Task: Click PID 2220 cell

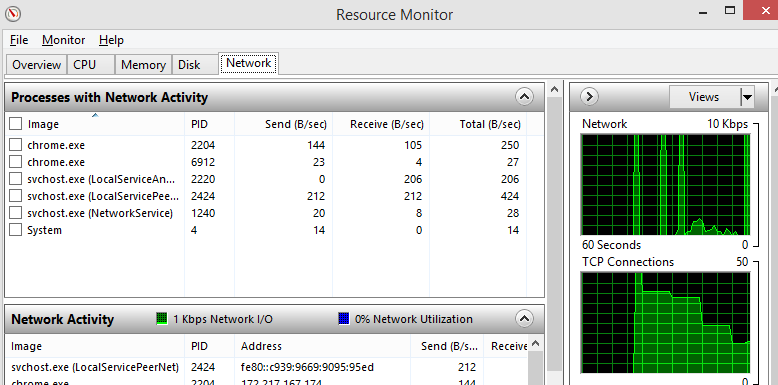Action: tap(203, 179)
